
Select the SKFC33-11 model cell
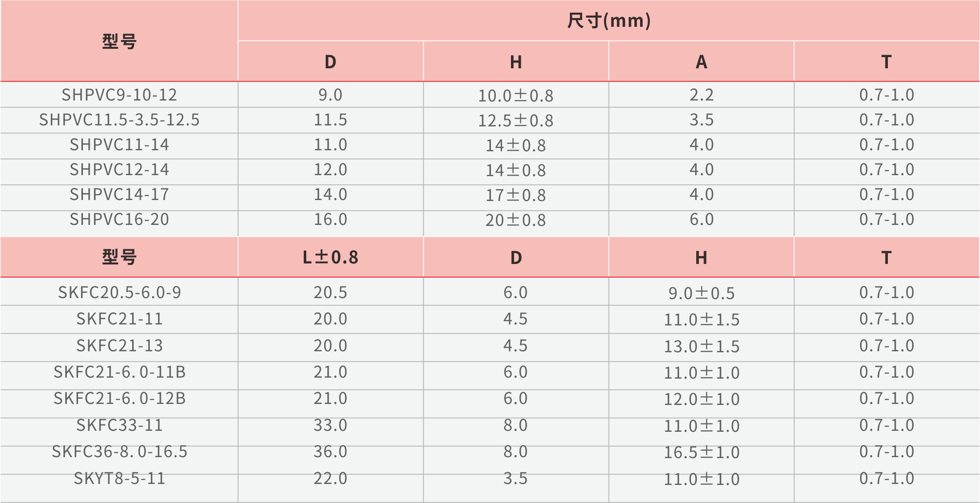tap(119, 425)
